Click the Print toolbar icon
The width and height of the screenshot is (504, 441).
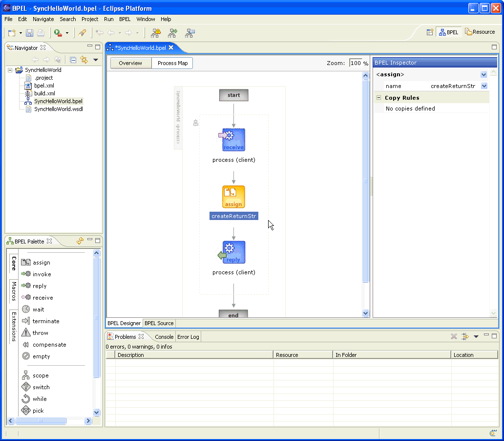pos(41,32)
